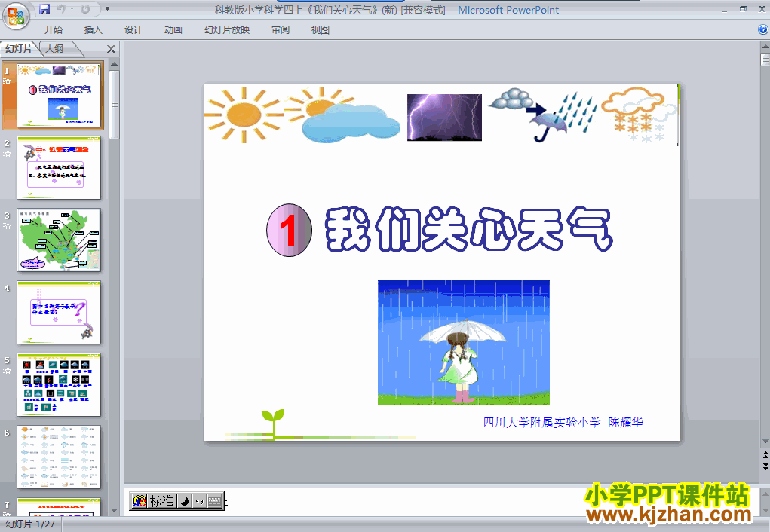
Task: Open the round Office button menu
Action: coord(16,15)
